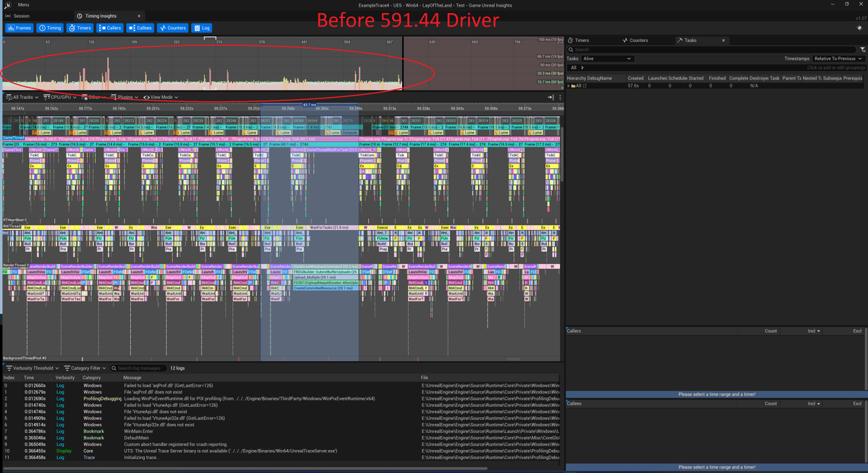Open Verbosity Threshold dropdown
Viewport: 868px width, 473px height.
31,368
